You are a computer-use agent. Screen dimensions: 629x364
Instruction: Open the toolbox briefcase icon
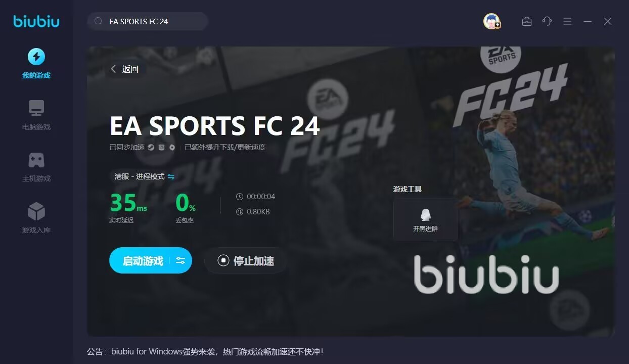coord(527,21)
